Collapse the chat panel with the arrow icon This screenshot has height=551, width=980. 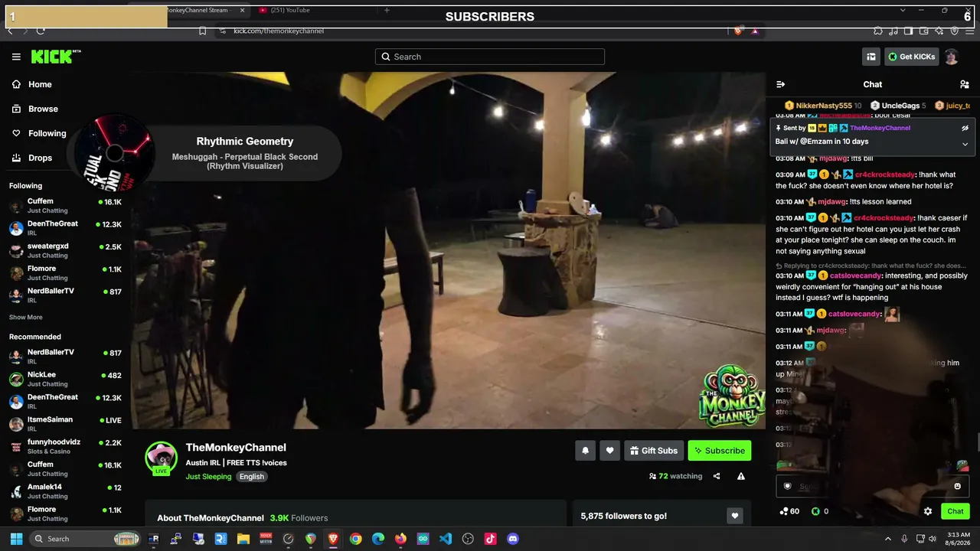click(x=780, y=84)
